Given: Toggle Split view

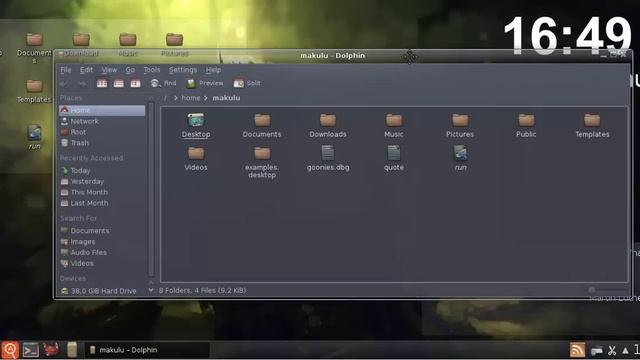Looking at the screenshot, I should tap(247, 83).
